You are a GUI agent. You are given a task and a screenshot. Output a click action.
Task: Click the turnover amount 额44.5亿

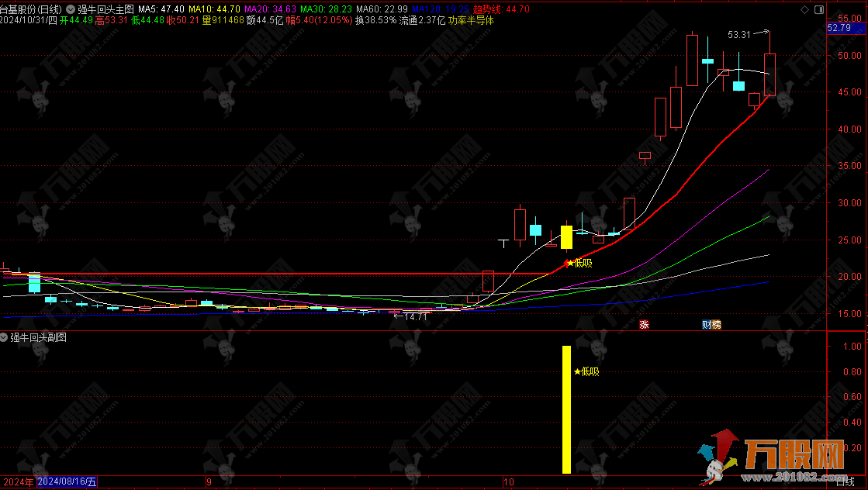tap(265, 20)
